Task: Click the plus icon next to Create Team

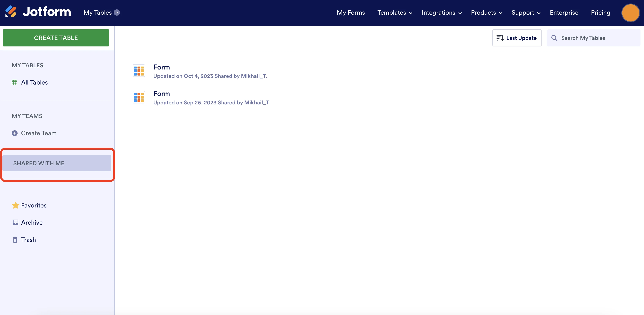Action: pyautogui.click(x=15, y=133)
